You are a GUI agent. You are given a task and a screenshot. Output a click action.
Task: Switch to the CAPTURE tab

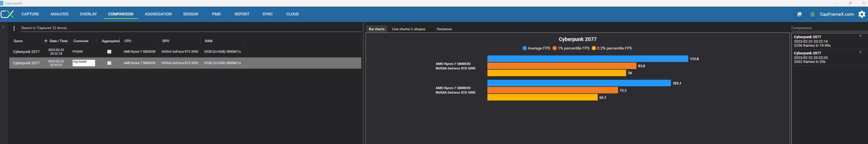click(x=30, y=14)
